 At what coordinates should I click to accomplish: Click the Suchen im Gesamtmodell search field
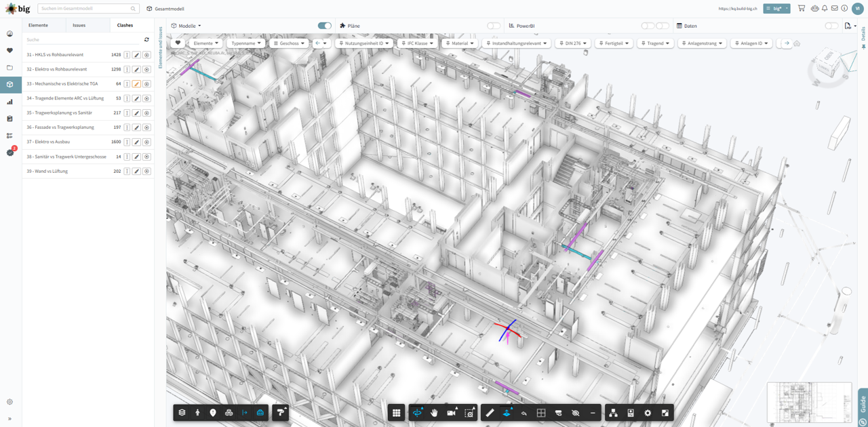85,9
